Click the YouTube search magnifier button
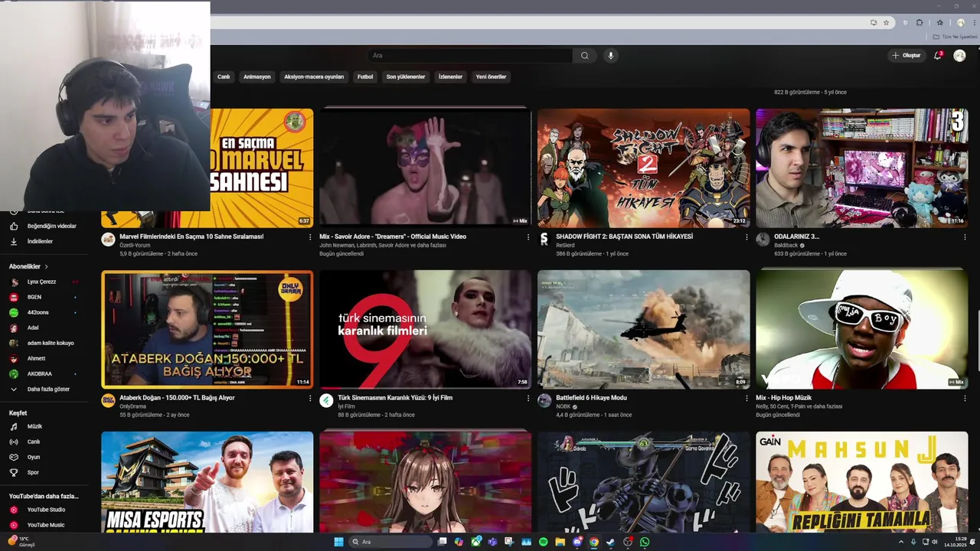 pyautogui.click(x=584, y=55)
